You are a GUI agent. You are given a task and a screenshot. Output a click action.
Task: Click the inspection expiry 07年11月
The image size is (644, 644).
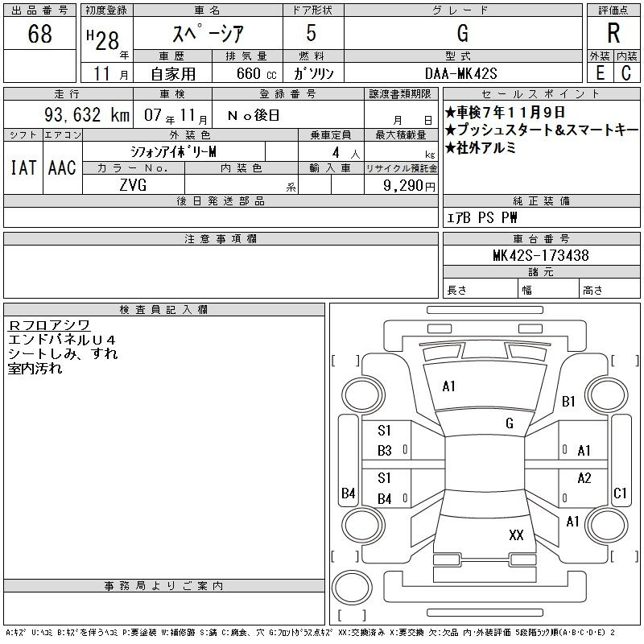(175, 115)
